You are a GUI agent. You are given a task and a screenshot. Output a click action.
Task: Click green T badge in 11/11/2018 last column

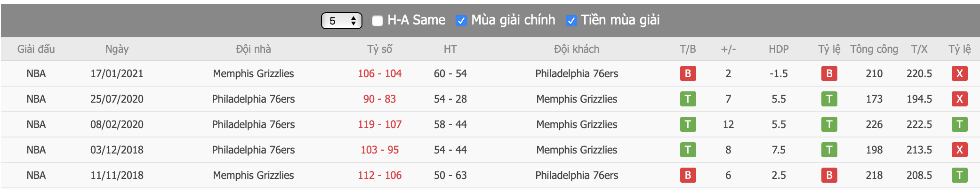tap(959, 175)
